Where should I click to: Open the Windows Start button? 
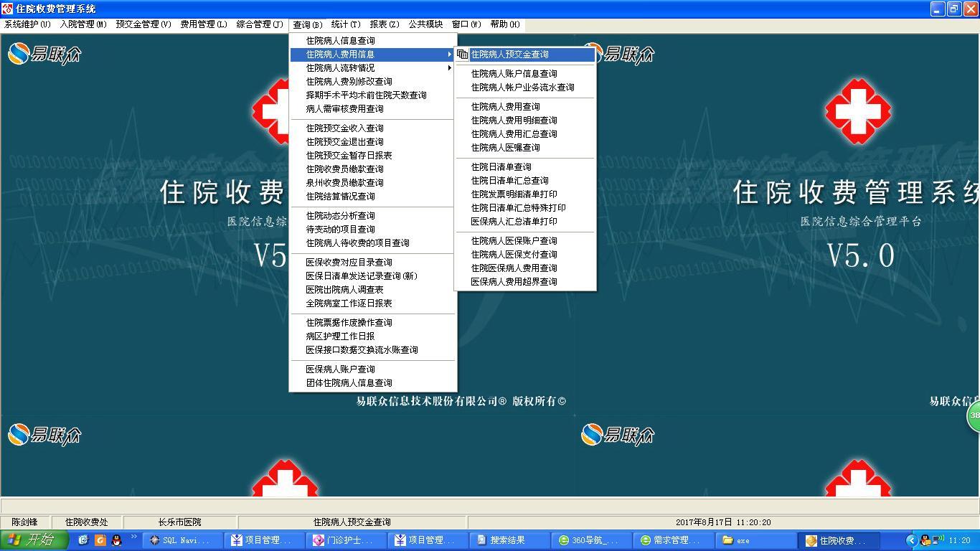pos(34,540)
